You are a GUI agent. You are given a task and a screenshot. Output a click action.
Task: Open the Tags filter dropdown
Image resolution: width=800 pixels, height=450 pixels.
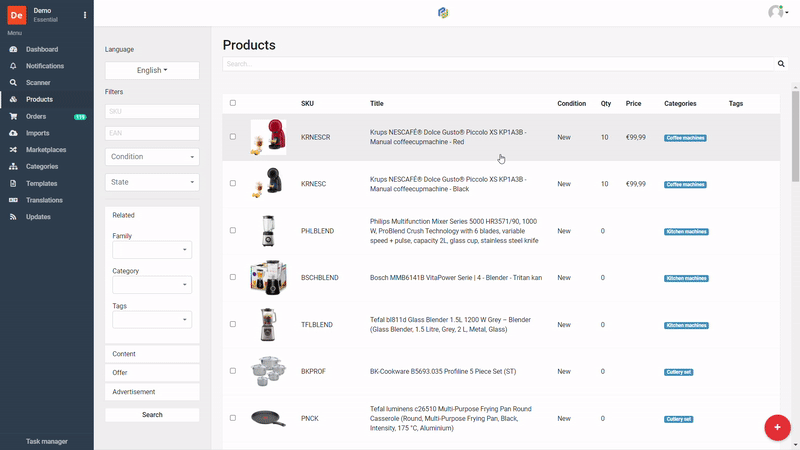(152, 320)
